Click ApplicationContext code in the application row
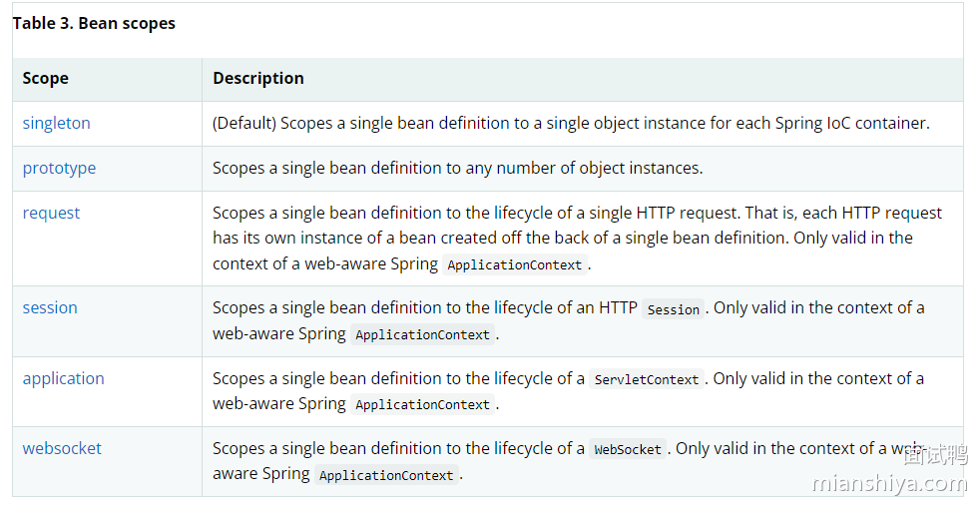Screen dimensions: 980x507 click(x=423, y=404)
